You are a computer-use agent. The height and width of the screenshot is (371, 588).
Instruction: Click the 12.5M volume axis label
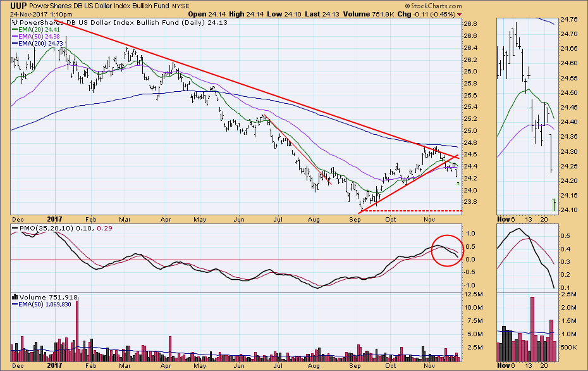pyautogui.click(x=474, y=294)
